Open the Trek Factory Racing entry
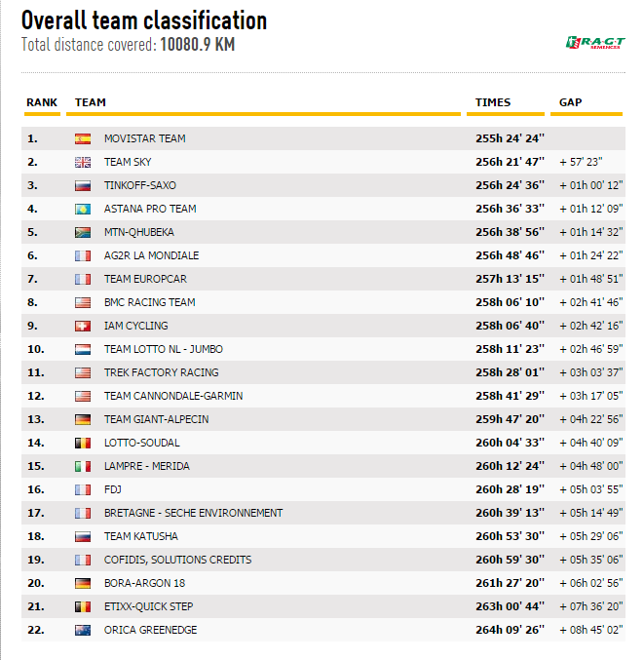This screenshot has height=660, width=644. point(161,372)
